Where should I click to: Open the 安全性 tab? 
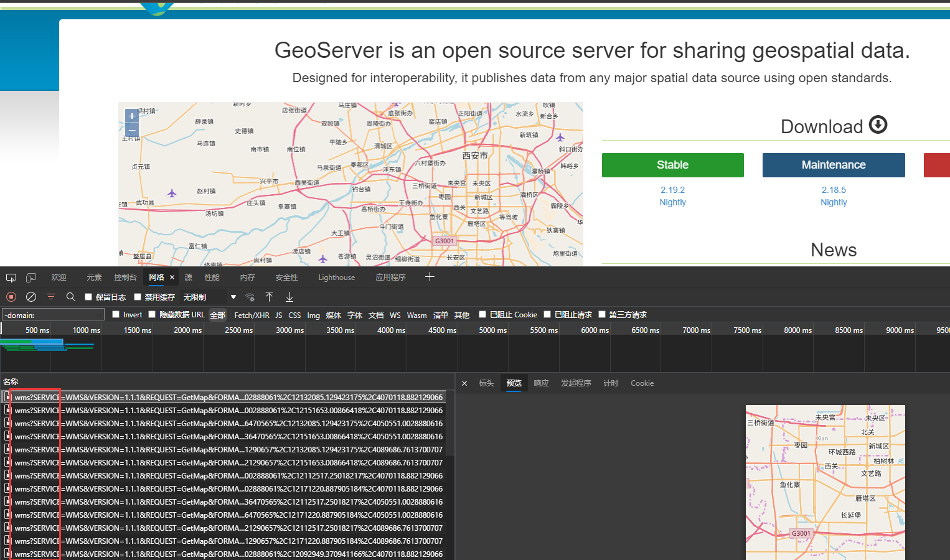point(286,278)
